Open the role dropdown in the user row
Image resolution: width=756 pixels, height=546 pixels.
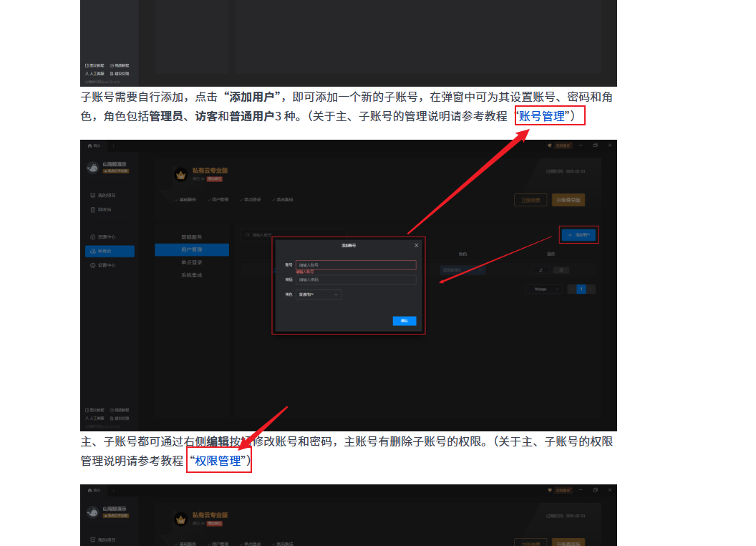coord(462,270)
